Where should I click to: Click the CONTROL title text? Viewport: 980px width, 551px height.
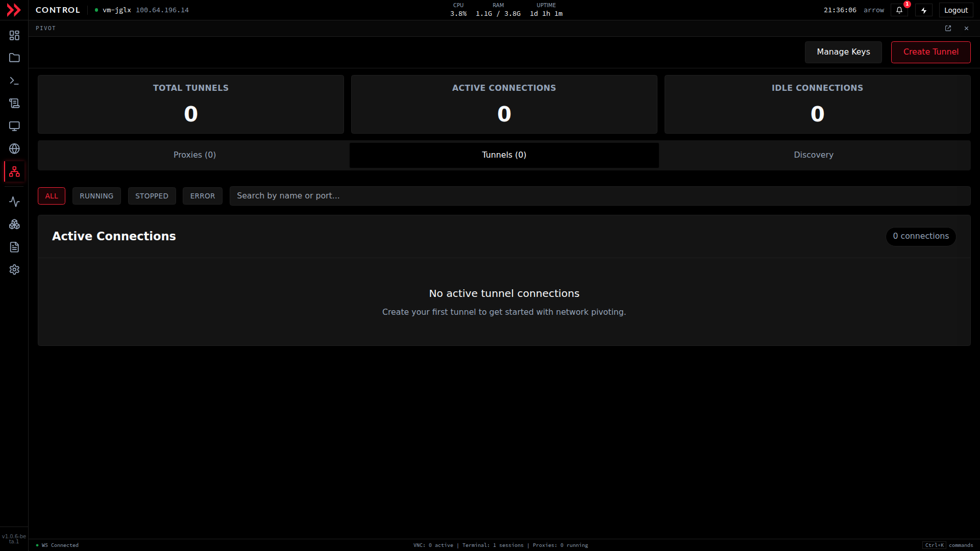(58, 10)
